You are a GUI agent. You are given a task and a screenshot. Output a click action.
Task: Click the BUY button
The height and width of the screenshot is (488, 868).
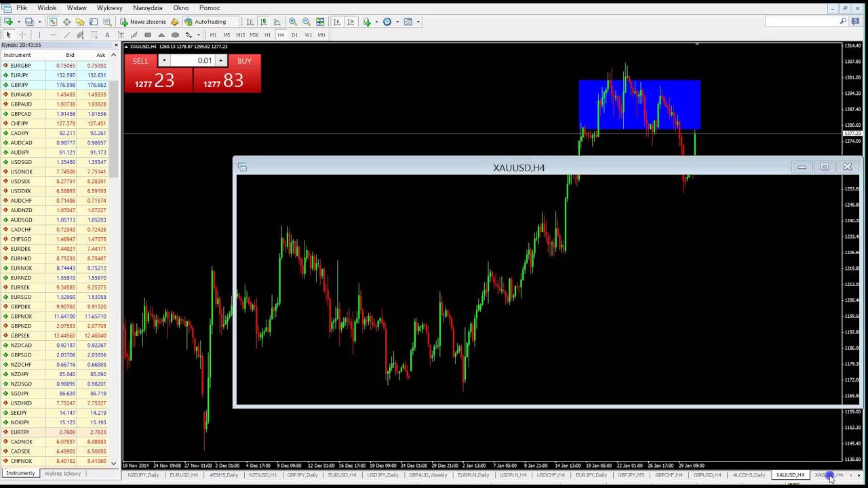pos(244,61)
